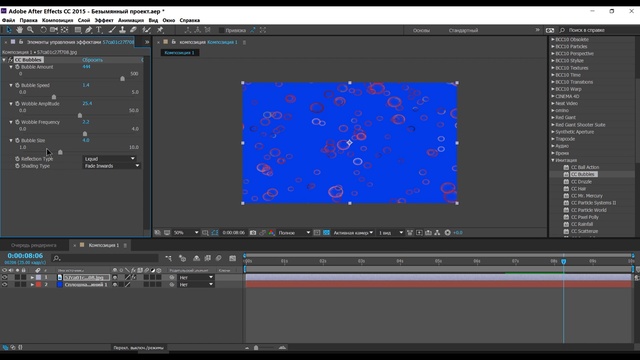
Task: Select the Roto Brush tool
Action: point(147,30)
